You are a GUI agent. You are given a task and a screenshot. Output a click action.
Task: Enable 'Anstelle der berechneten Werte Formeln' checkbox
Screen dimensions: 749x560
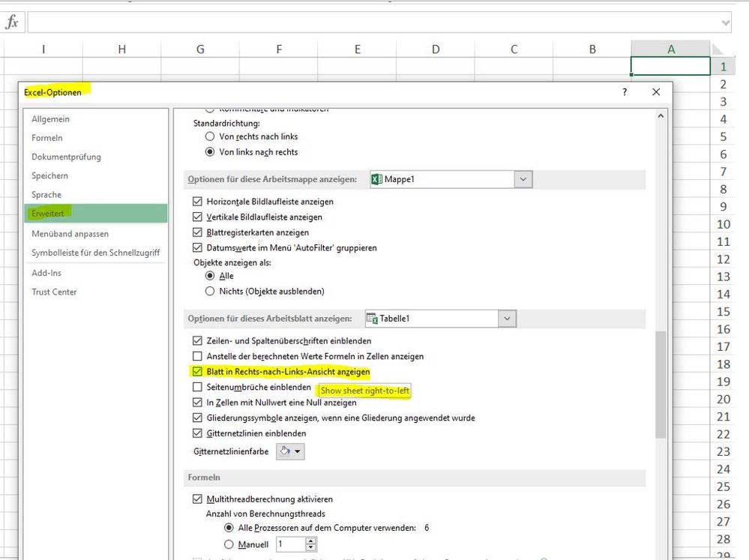pyautogui.click(x=197, y=356)
